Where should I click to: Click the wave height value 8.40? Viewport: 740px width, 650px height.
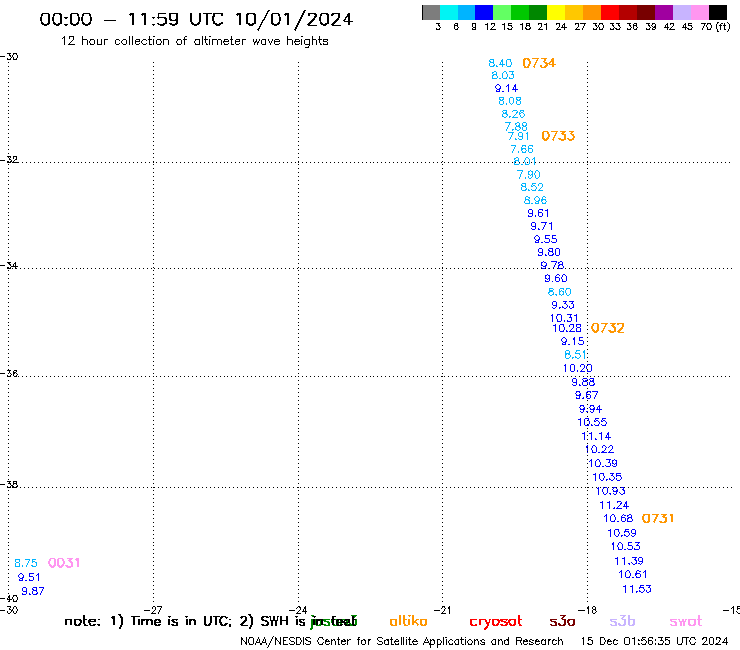coord(500,63)
